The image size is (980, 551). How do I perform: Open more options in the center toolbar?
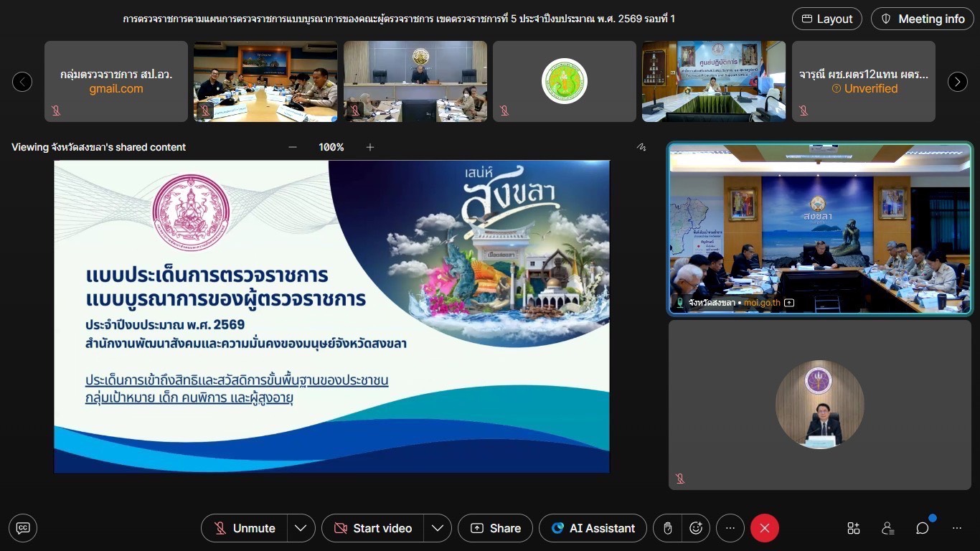click(x=730, y=528)
